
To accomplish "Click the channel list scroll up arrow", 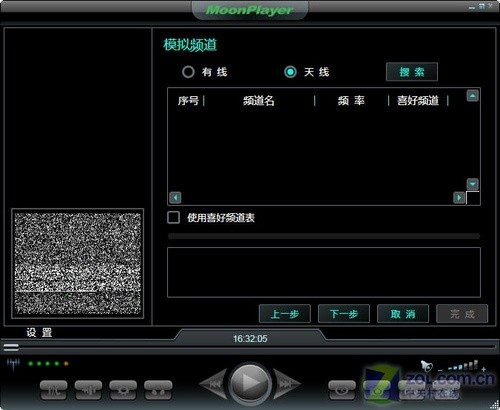I will (473, 96).
